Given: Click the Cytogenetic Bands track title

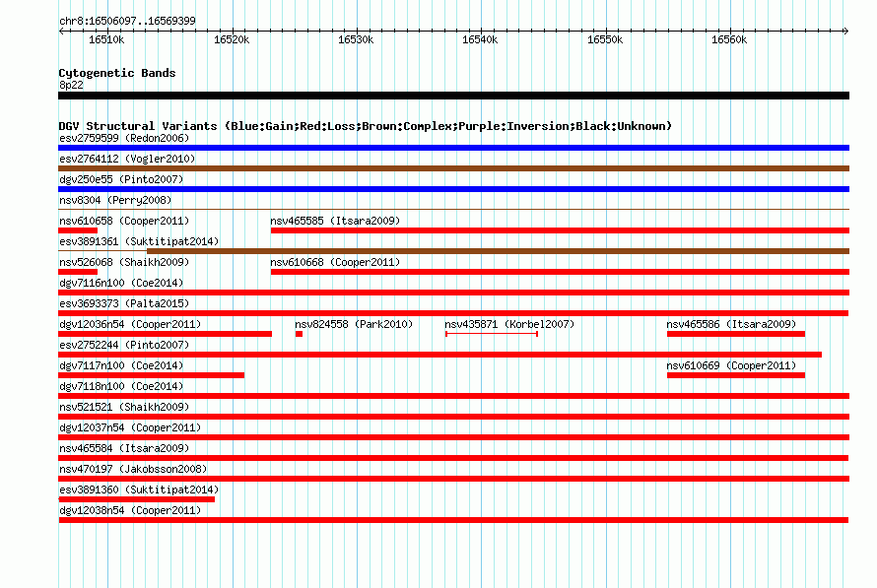Looking at the screenshot, I should (117, 73).
